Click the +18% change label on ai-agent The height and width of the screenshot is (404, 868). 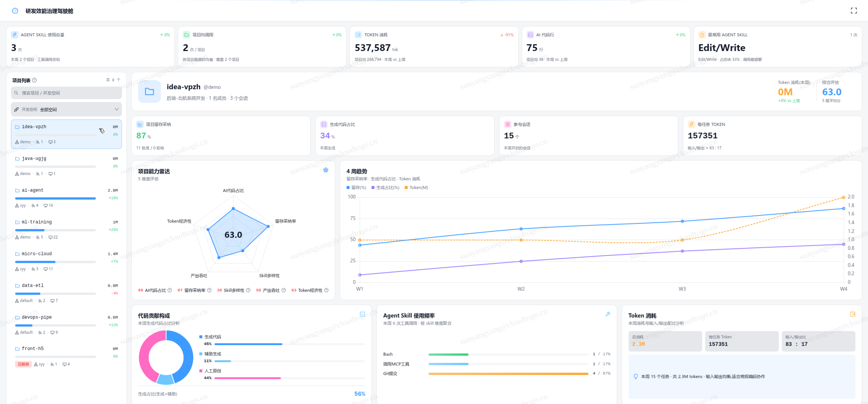pyautogui.click(x=113, y=198)
